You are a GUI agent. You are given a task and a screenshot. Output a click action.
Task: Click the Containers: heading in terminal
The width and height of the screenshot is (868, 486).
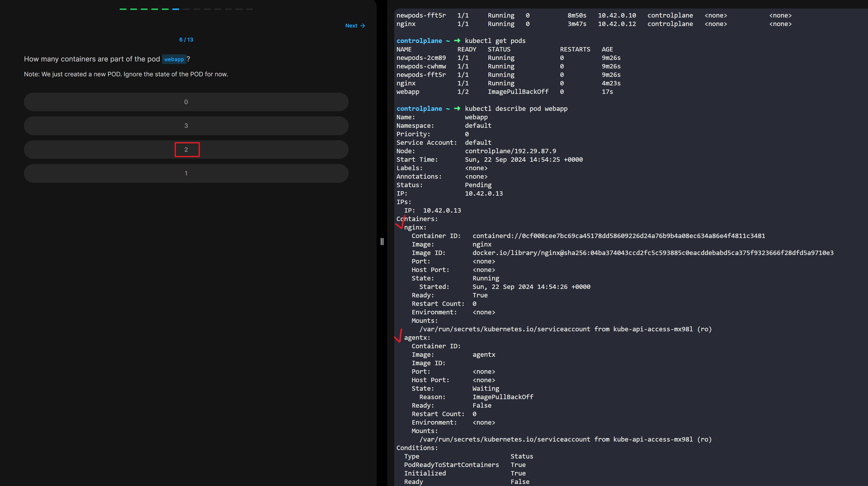417,219
